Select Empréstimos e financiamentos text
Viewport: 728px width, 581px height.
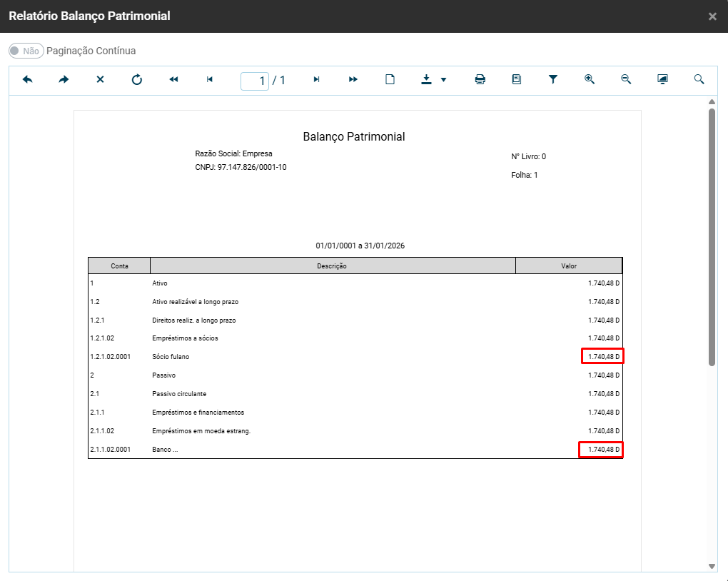pos(198,413)
